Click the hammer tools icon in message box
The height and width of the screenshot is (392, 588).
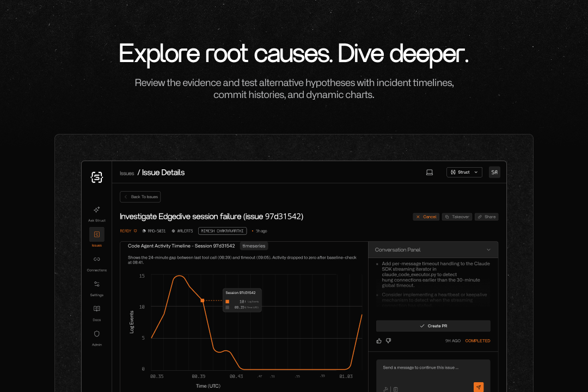click(385, 389)
